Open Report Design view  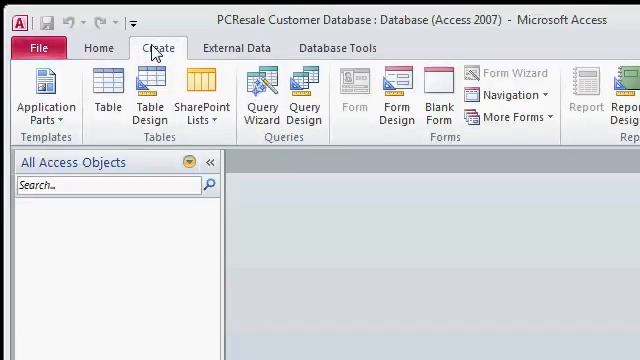624,96
